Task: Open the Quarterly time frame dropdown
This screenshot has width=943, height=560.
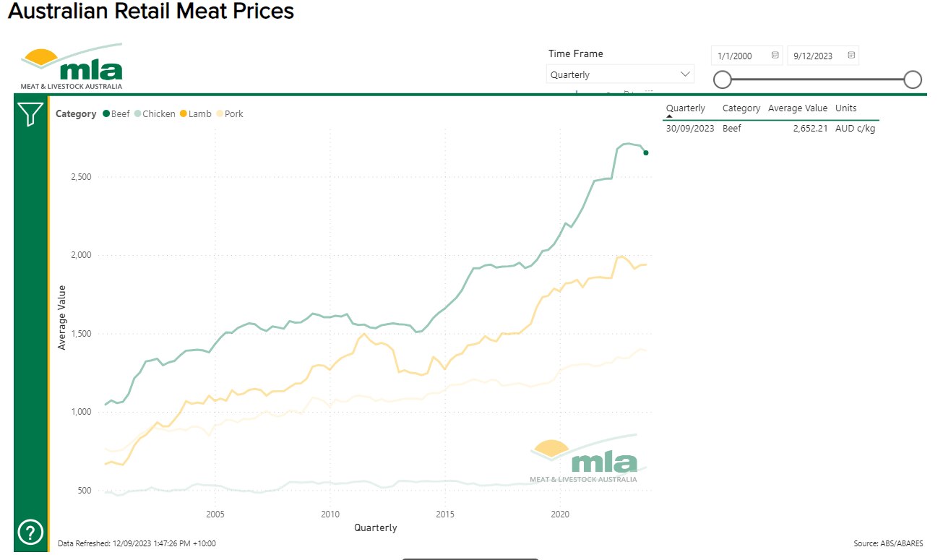Action: pos(619,74)
